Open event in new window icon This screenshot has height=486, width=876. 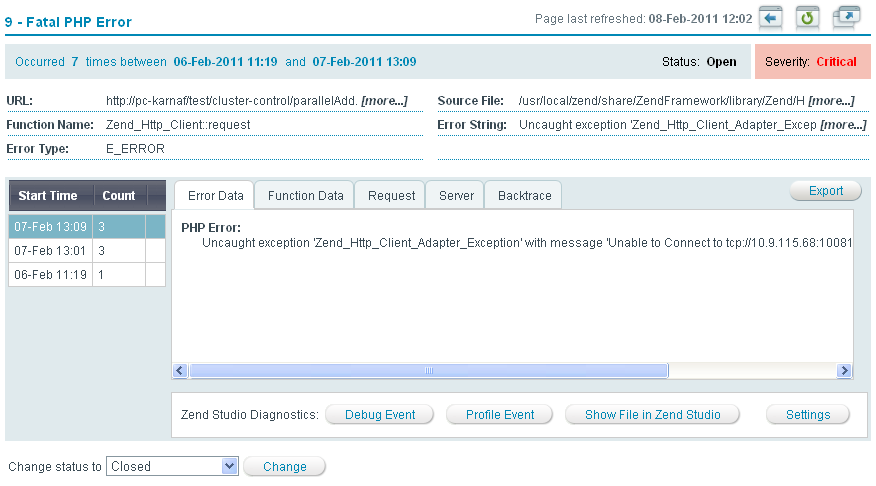pos(846,18)
